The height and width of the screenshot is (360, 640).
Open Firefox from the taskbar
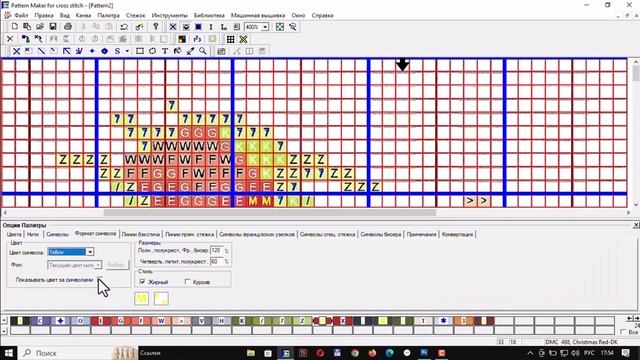coord(372,353)
